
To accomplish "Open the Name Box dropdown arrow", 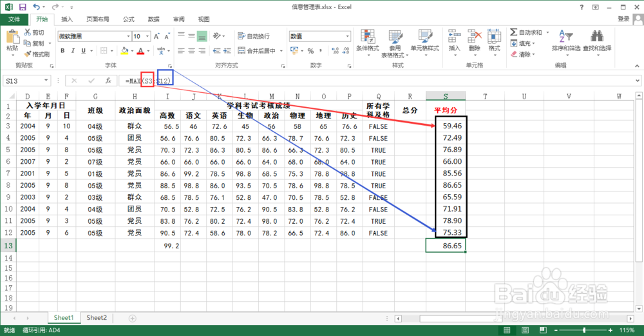I will click(46, 80).
